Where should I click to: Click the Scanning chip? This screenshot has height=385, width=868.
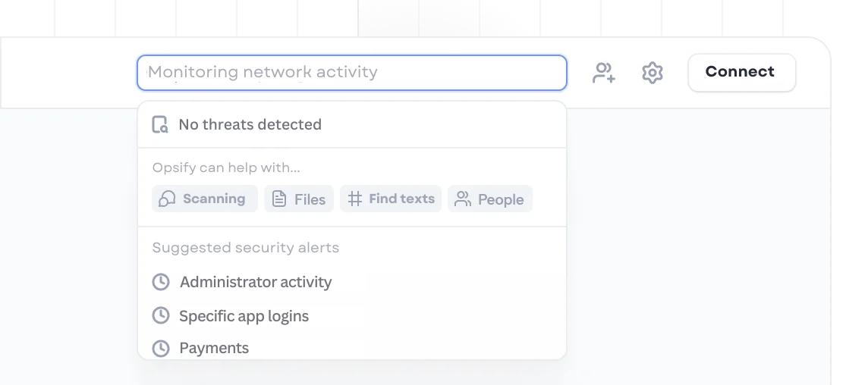pyautogui.click(x=205, y=199)
